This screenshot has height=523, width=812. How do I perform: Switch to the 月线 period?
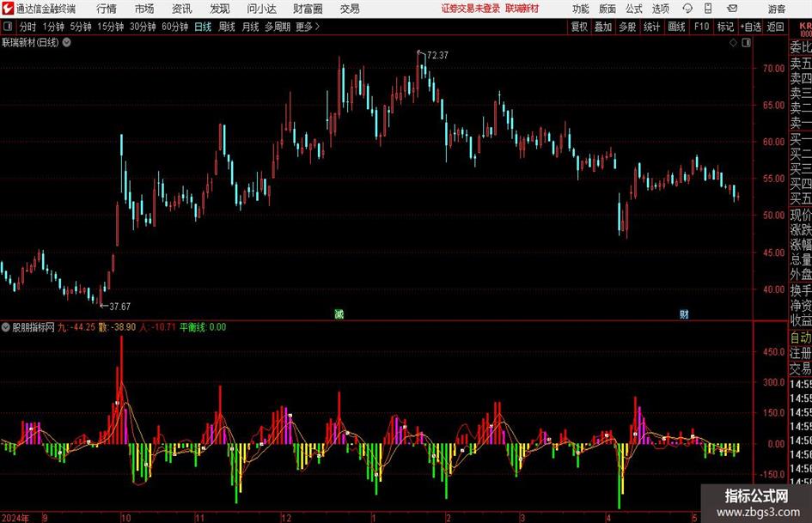coord(251,27)
